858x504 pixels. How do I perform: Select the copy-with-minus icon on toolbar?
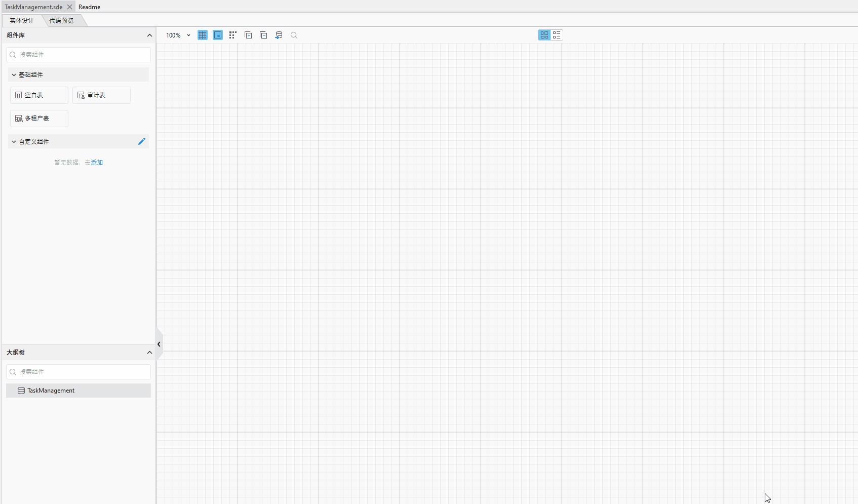click(x=263, y=35)
